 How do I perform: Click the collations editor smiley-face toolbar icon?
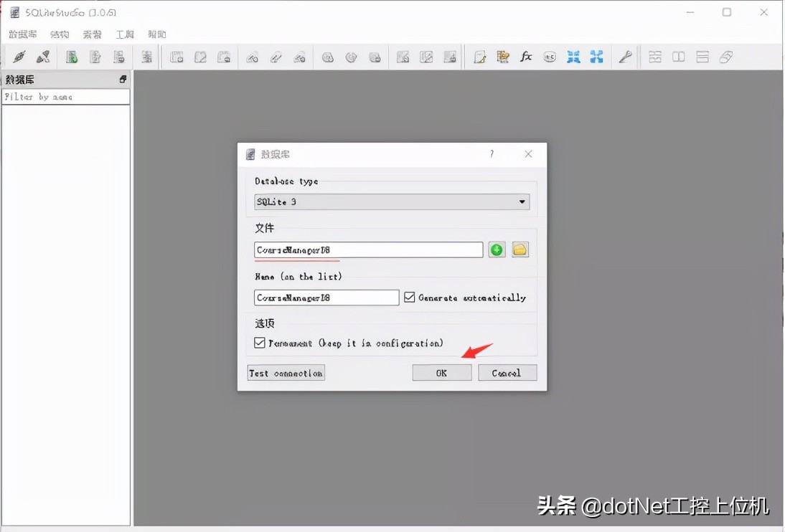[549, 56]
